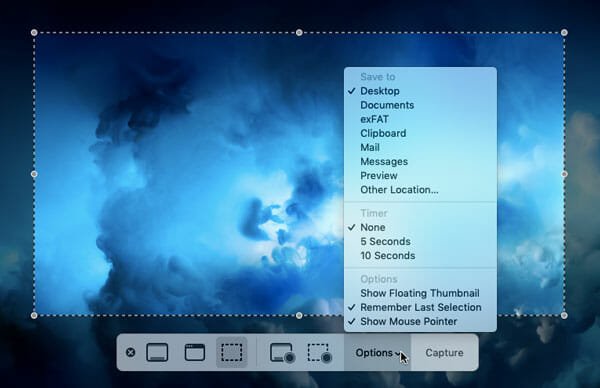Viewport: 600px width, 388px height.
Task: Click the top-left selection corner handle
Action: [x=34, y=33]
